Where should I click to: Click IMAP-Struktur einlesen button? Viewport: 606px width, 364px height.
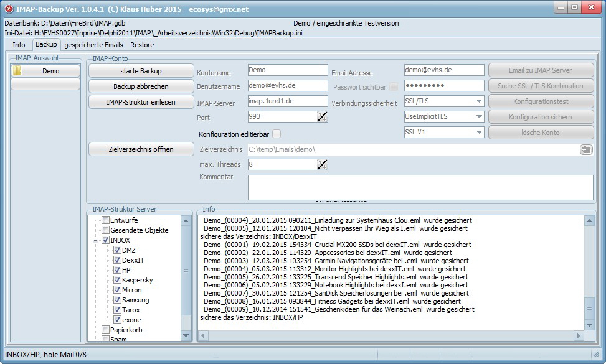pos(141,102)
